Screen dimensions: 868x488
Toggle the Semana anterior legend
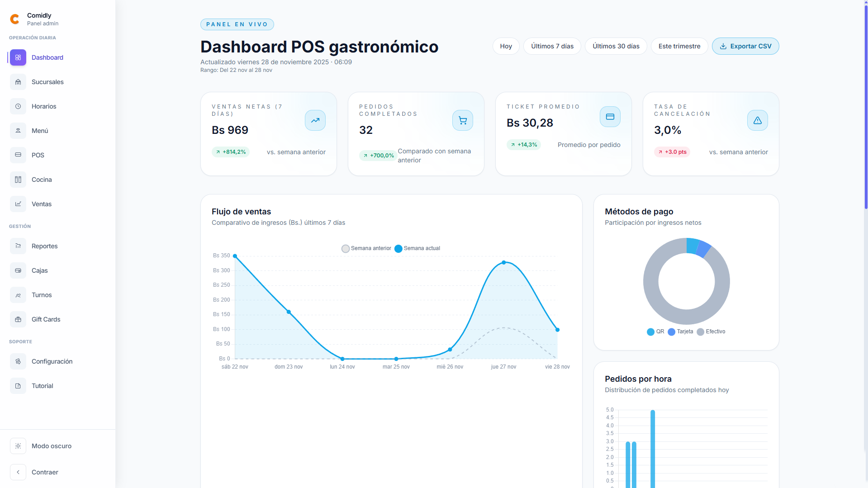pyautogui.click(x=366, y=248)
